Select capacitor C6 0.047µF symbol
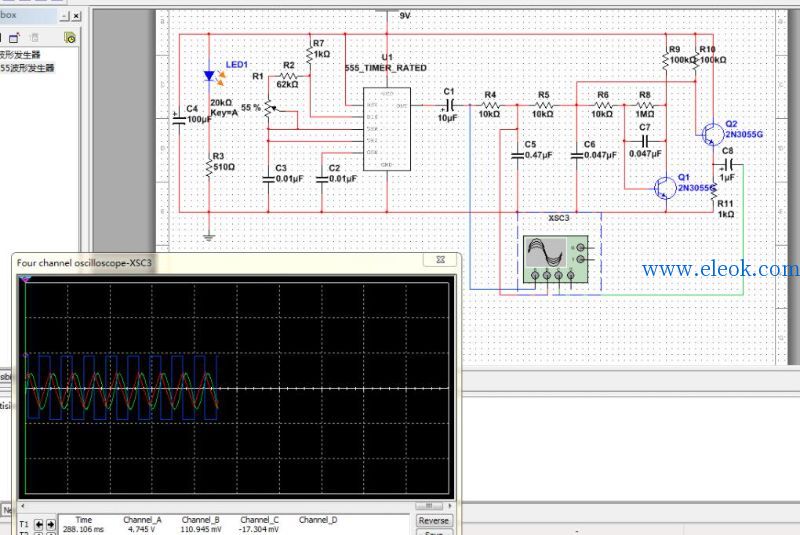This screenshot has height=535, width=800. (577, 156)
